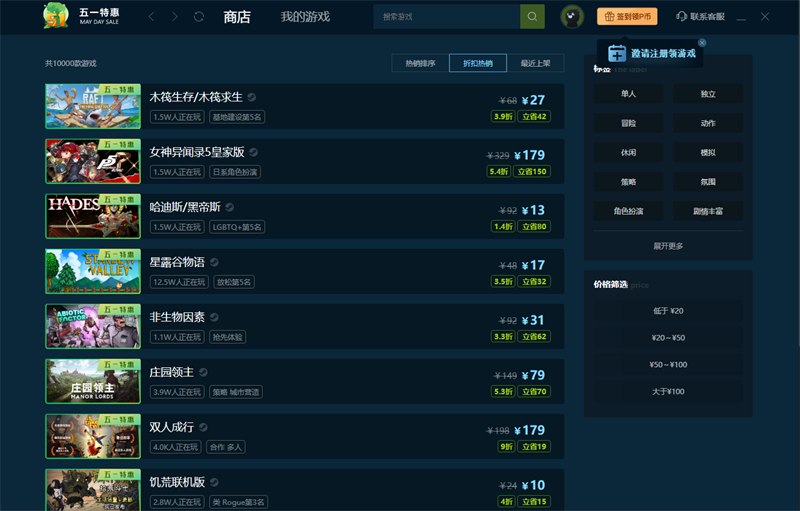The width and height of the screenshot is (800, 511).
Task: Click the 女神异闻录5皇家版 title
Action: pos(197,152)
